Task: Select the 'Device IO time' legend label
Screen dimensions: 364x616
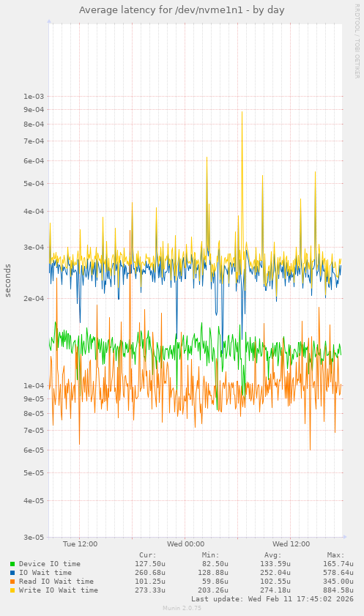Action: (50, 564)
